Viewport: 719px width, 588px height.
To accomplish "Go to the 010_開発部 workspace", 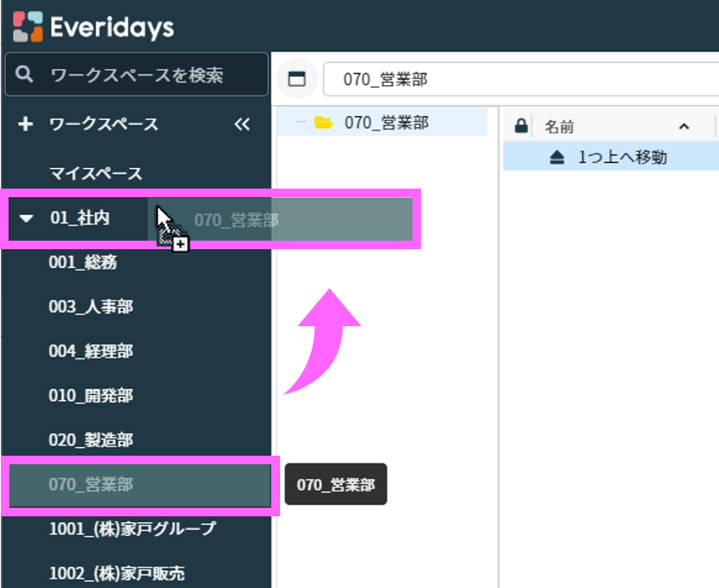I will point(91,396).
